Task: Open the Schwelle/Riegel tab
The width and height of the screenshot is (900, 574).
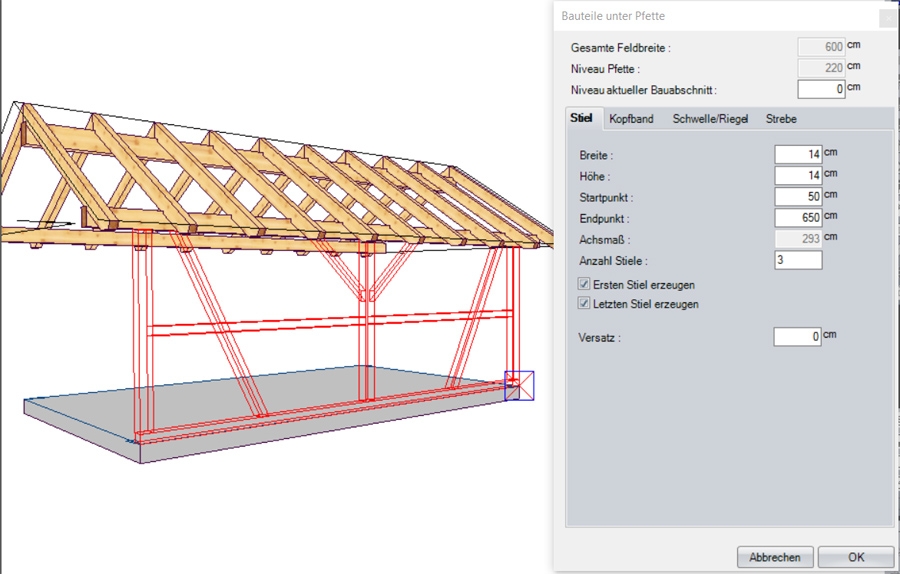Action: [x=710, y=119]
